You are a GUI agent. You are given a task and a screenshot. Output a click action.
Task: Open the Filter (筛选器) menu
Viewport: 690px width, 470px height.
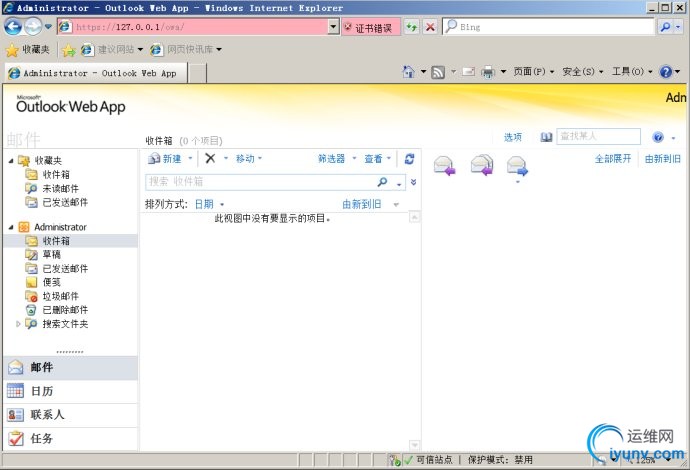point(337,158)
